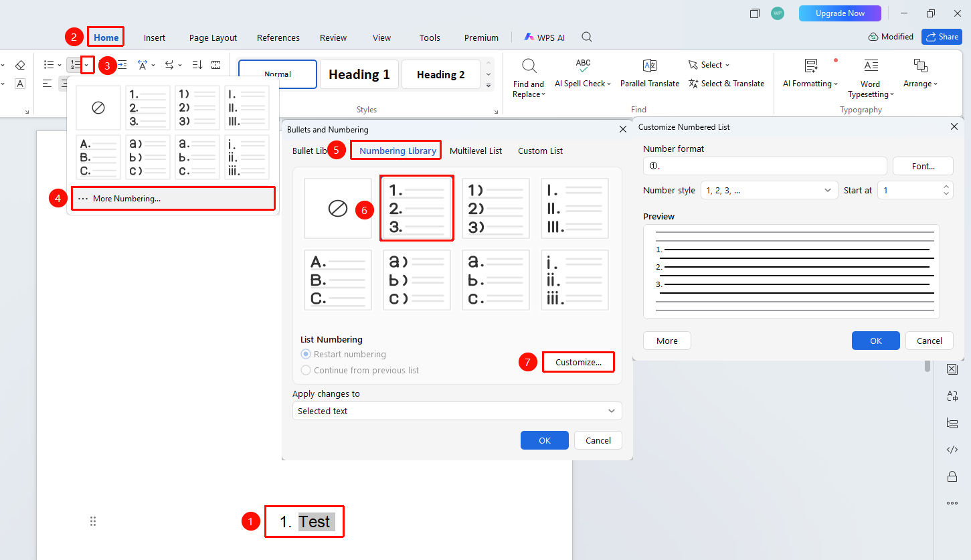The width and height of the screenshot is (971, 560).
Task: Open the bulleted list dropdown arrow
Action: click(x=60, y=65)
